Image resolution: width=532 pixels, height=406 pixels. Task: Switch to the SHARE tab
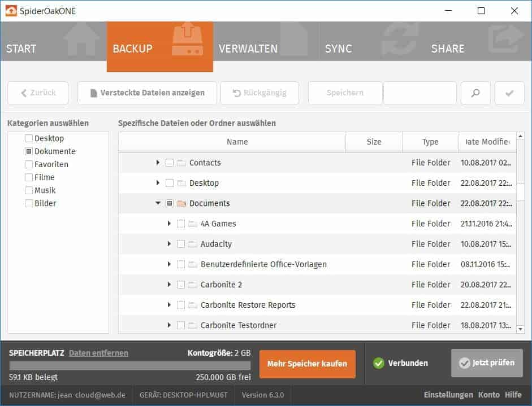click(478, 41)
